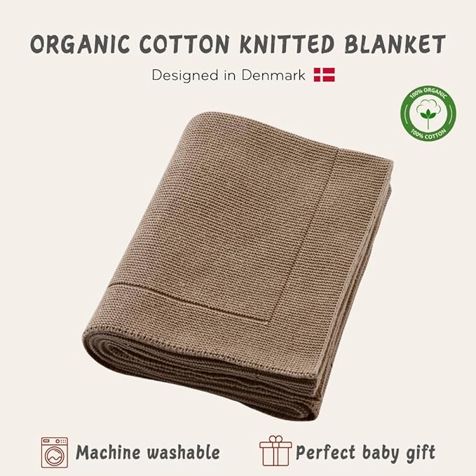The height and width of the screenshot is (476, 476).
Task: Click the word "BLANKET" in the headline
Action: click(x=395, y=44)
